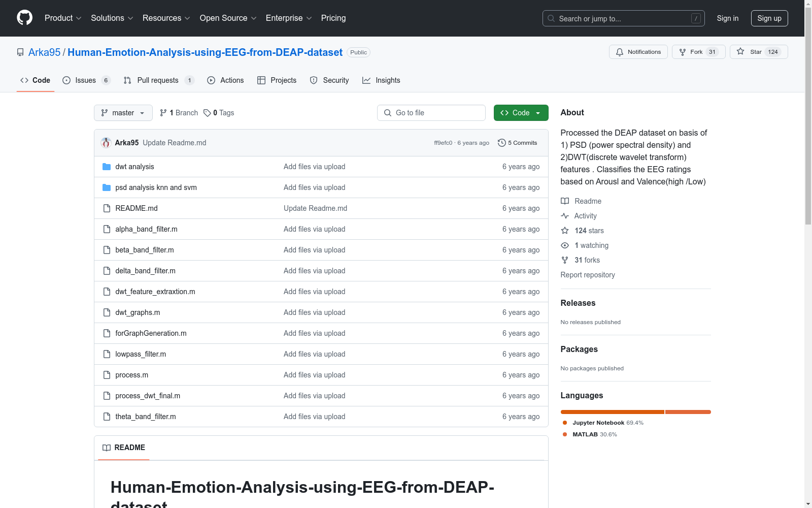This screenshot has width=812, height=508.
Task: Open the master branch selector
Action: click(123, 113)
